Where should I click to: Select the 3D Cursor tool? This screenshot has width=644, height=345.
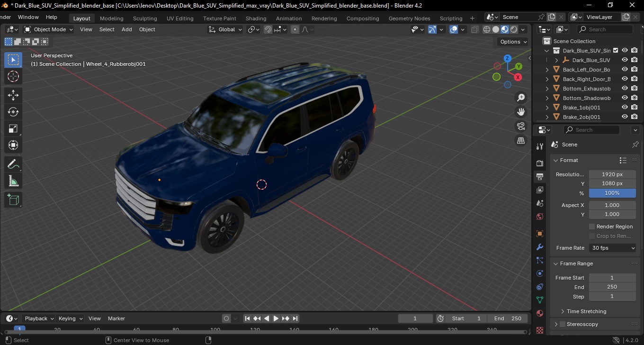[x=13, y=76]
